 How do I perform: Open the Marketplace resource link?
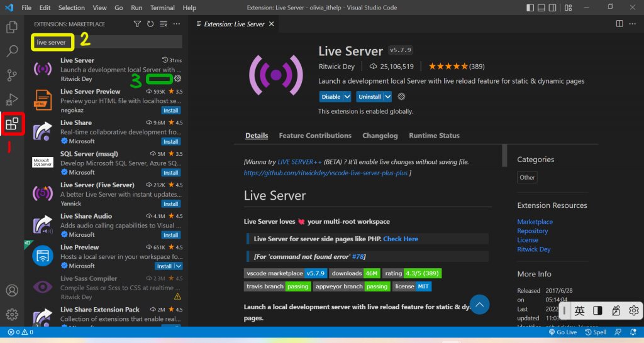(x=535, y=222)
